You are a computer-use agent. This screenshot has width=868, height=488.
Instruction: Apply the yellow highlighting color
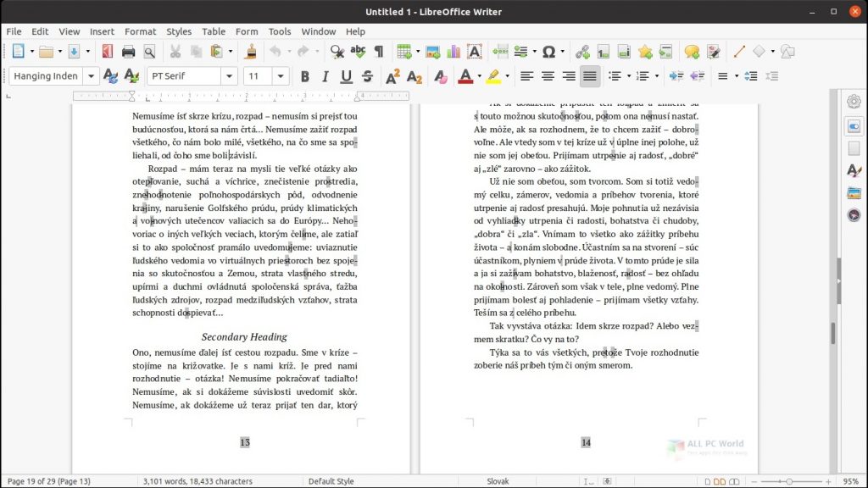click(493, 76)
